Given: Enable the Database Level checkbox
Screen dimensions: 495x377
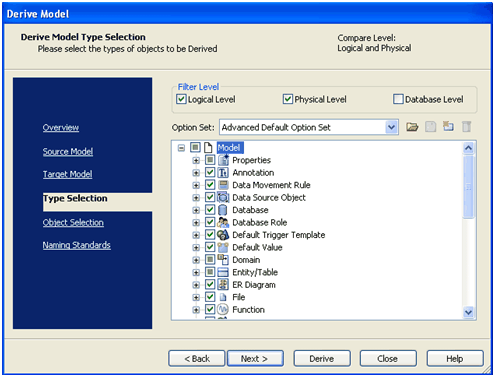Looking at the screenshot, I should click(x=398, y=99).
